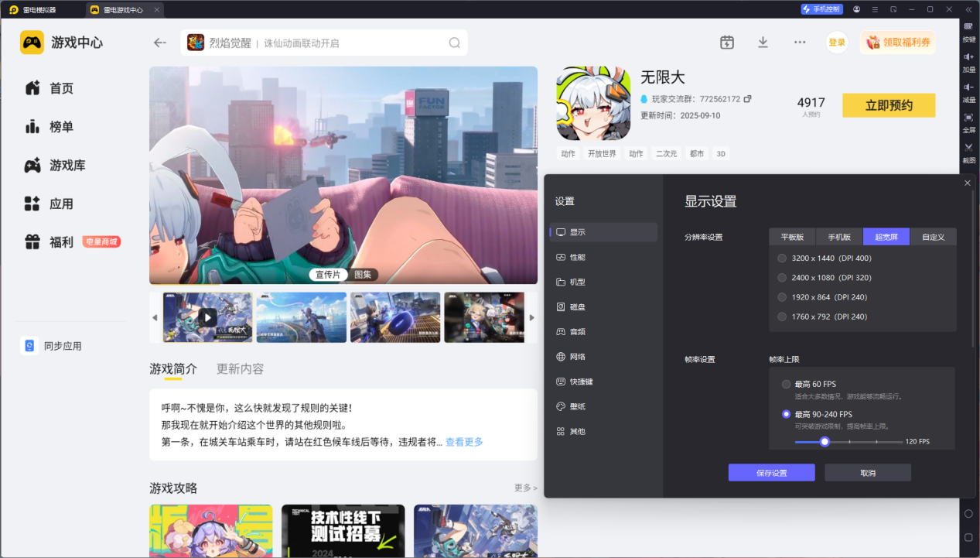Click the 保存设置 button
This screenshot has width=980, height=558.
(771, 473)
